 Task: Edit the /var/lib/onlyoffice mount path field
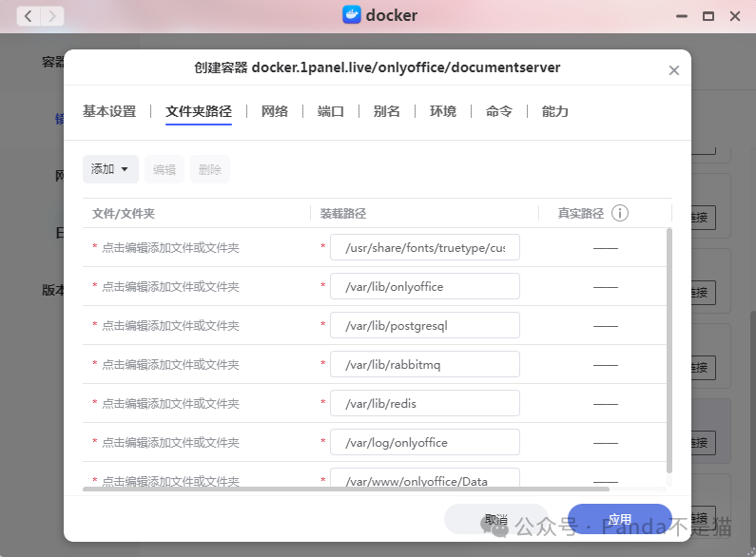[425, 286]
